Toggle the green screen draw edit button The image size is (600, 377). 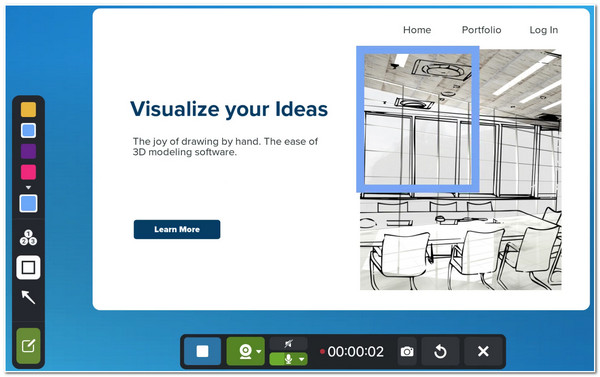tap(28, 346)
